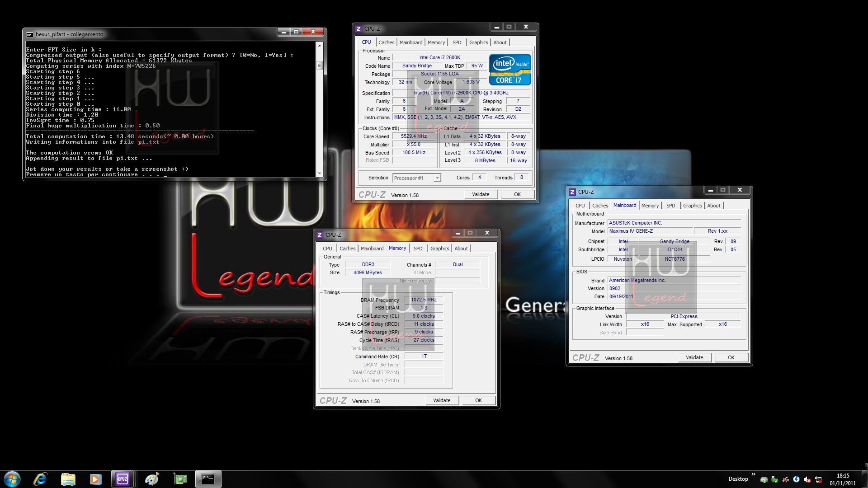
Task: Click the Z icon of Mainboard CPU-Z window
Action: pyautogui.click(x=572, y=192)
